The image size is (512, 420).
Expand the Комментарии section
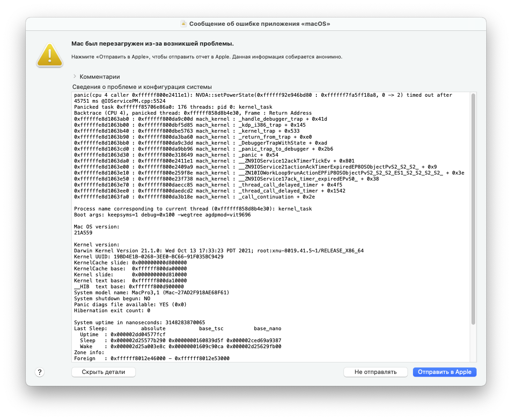point(75,76)
